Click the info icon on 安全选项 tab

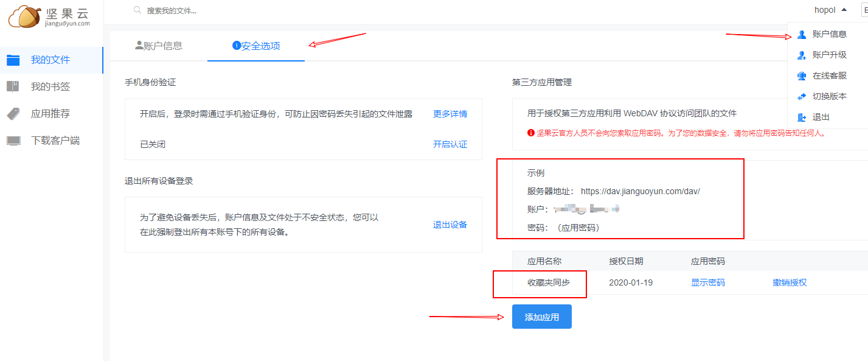tap(237, 45)
